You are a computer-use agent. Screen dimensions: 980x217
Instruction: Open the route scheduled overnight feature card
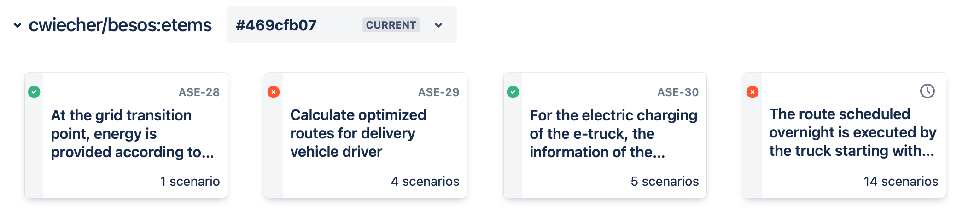pos(845,135)
